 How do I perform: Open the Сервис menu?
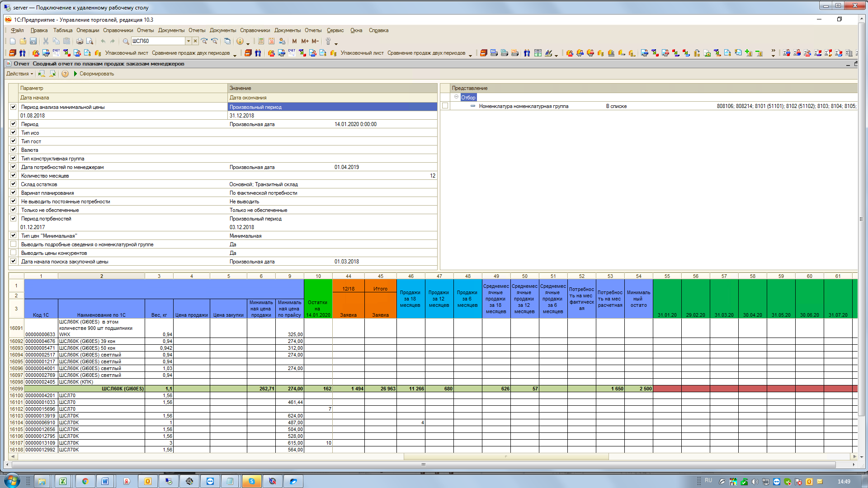(335, 30)
